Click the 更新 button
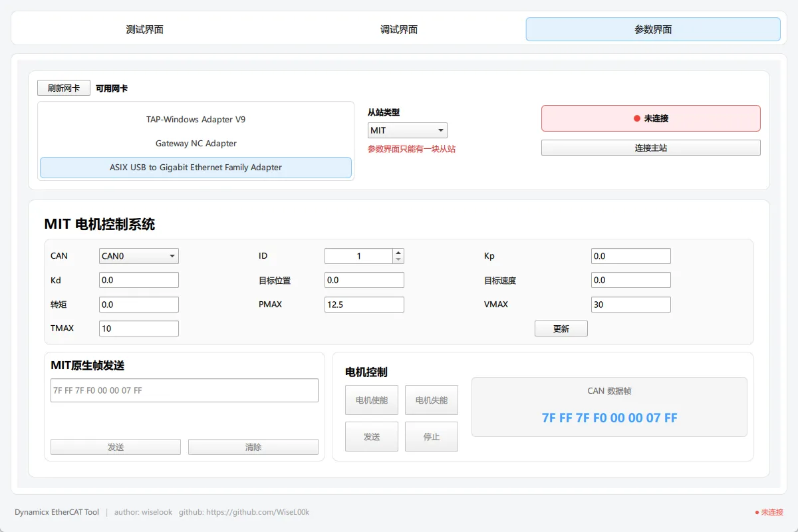798x532 pixels. coord(561,329)
